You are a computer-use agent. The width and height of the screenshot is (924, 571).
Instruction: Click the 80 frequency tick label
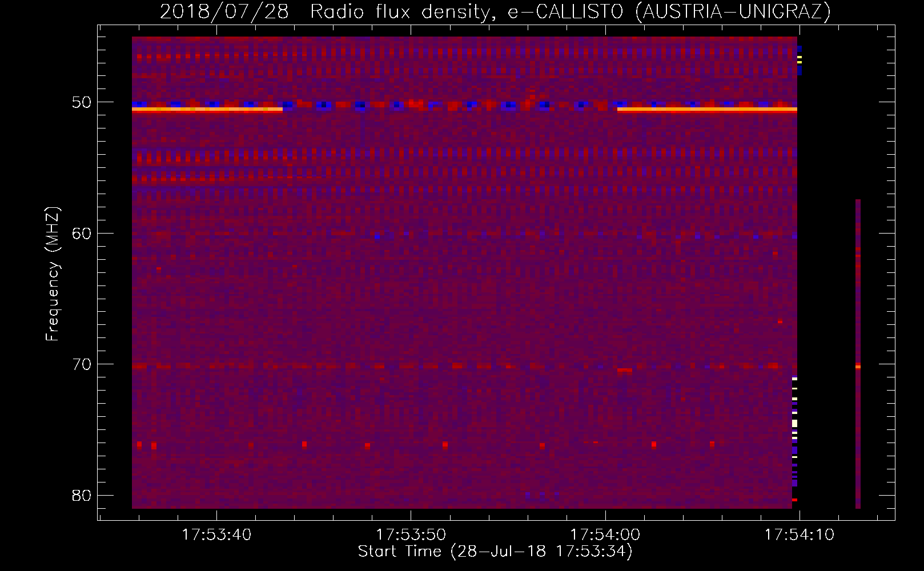pyautogui.click(x=82, y=495)
